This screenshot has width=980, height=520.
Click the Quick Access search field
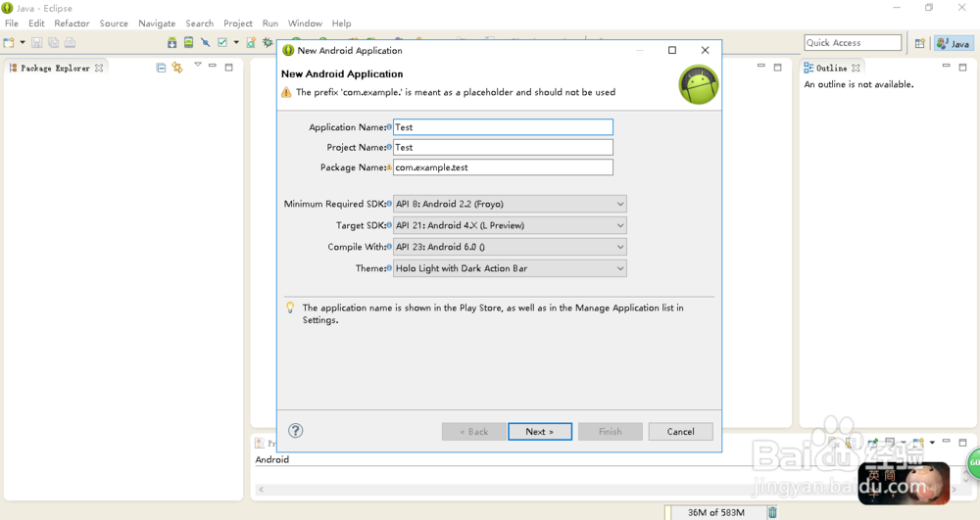853,42
